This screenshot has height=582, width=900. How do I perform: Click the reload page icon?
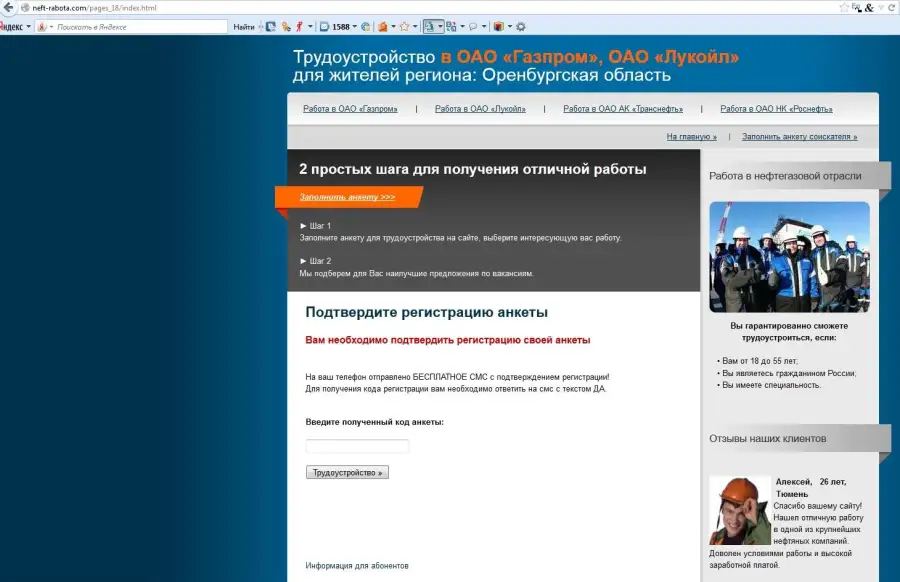(891, 7)
